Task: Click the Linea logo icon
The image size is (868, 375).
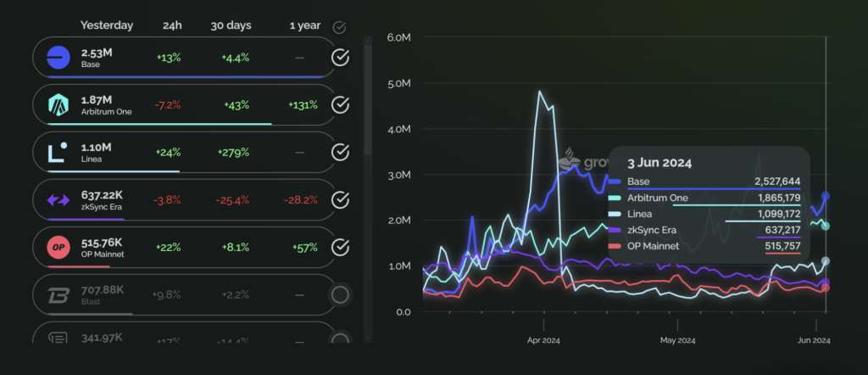Action: click(x=58, y=153)
